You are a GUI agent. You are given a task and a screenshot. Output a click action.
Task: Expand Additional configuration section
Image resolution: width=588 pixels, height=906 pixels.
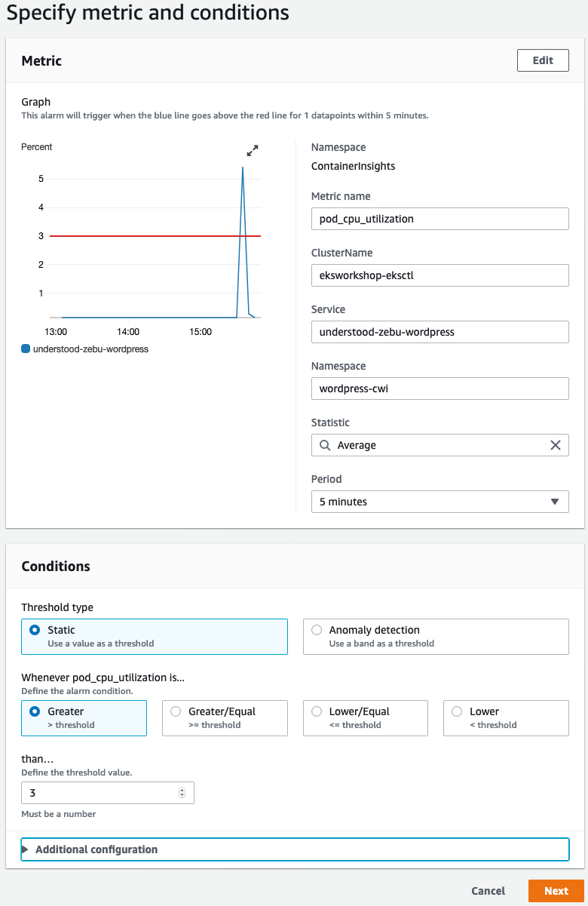(x=96, y=849)
